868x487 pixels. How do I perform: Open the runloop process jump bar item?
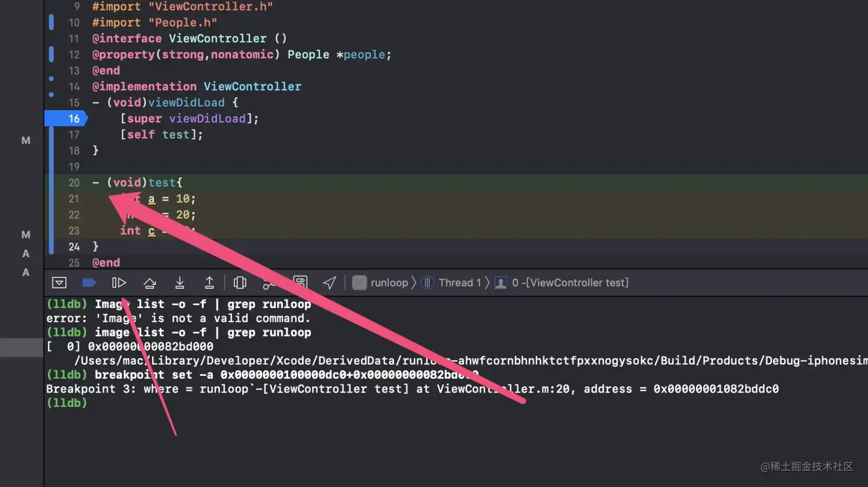380,283
